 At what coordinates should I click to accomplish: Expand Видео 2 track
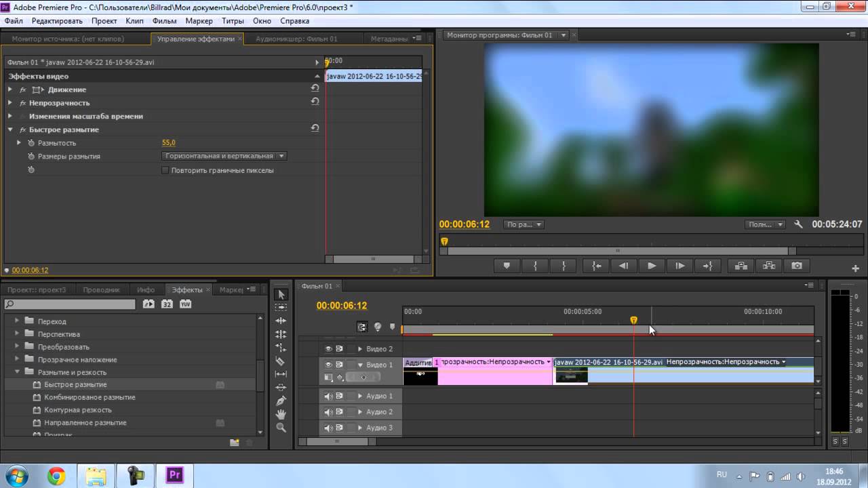tap(360, 349)
